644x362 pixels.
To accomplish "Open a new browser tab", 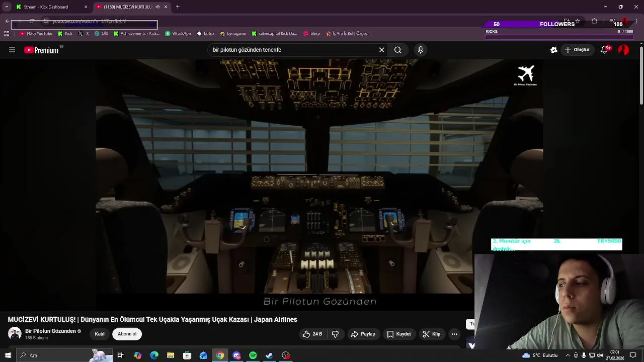I will (178, 7).
